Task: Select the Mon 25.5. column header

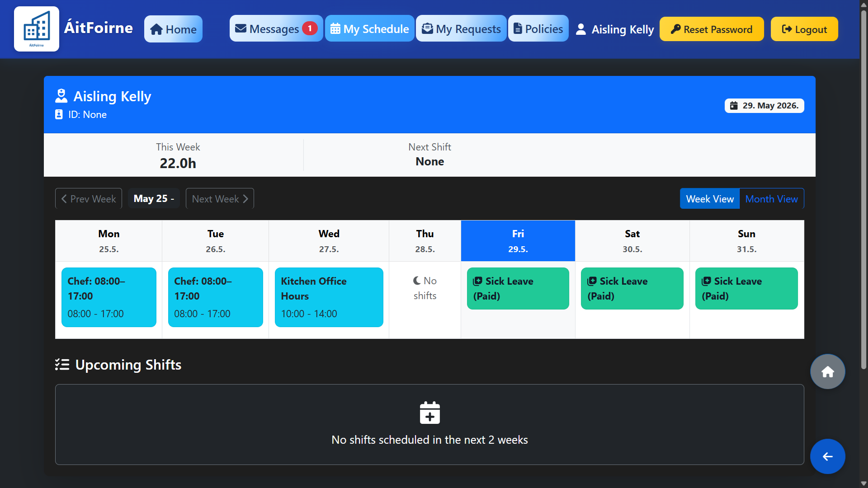Action: [x=109, y=241]
